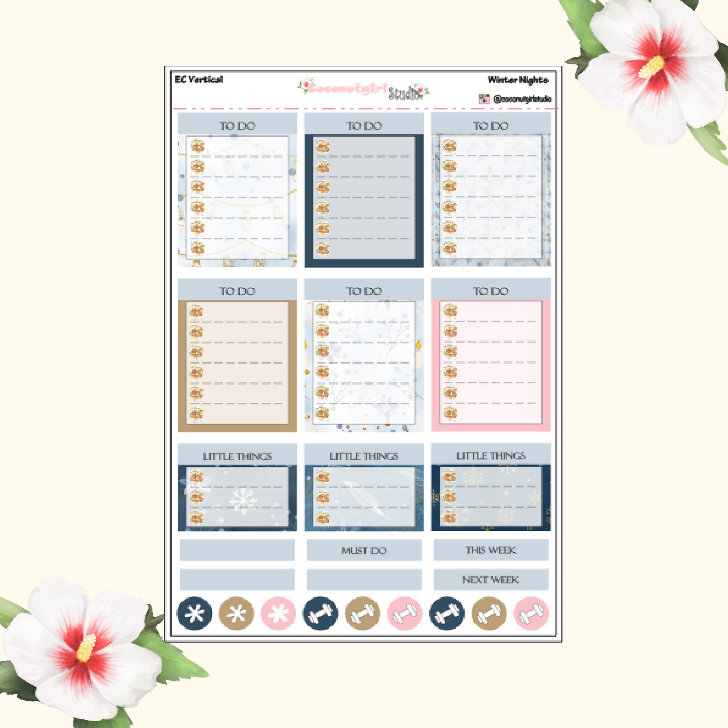Screen dimensions: 728x728
Task: Click the middle tan dumbbell circle sticker
Action: click(363, 614)
